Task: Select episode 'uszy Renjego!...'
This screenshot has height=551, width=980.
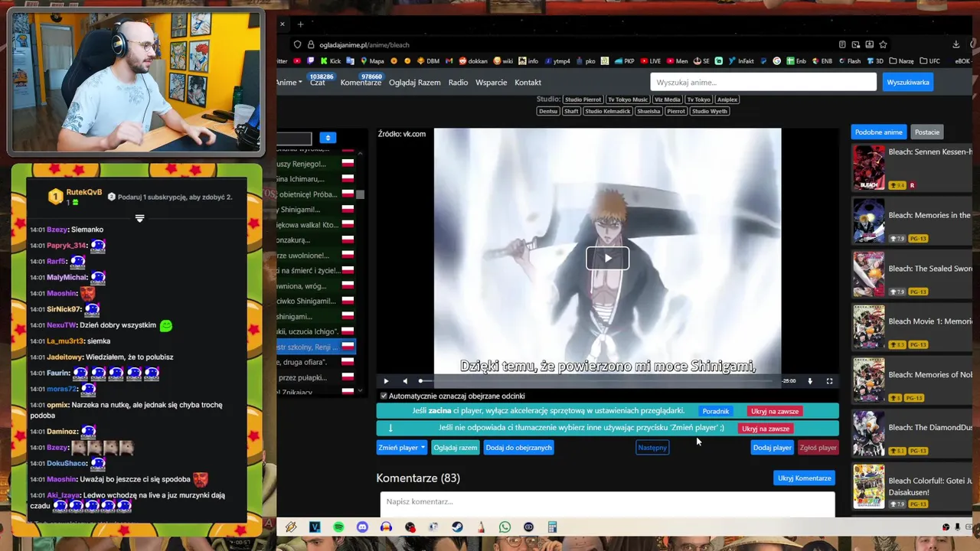Action: tap(316, 164)
